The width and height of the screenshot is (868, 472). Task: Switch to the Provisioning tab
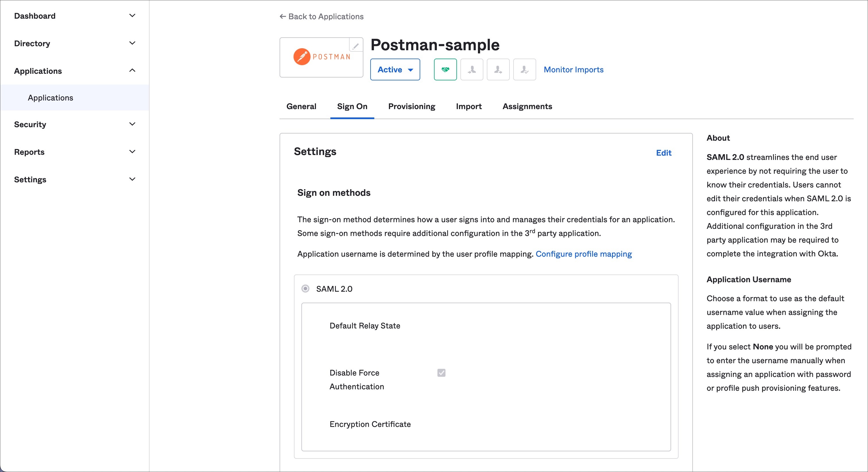[x=411, y=106]
